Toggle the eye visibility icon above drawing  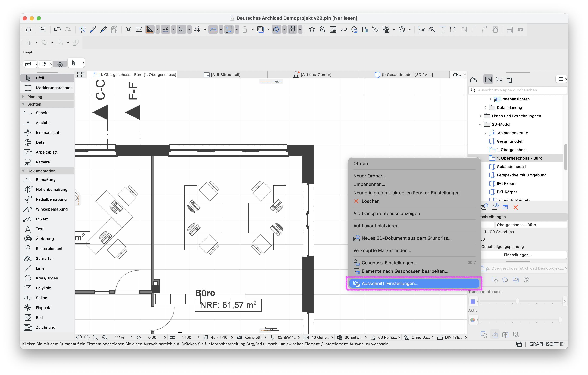pos(277,82)
